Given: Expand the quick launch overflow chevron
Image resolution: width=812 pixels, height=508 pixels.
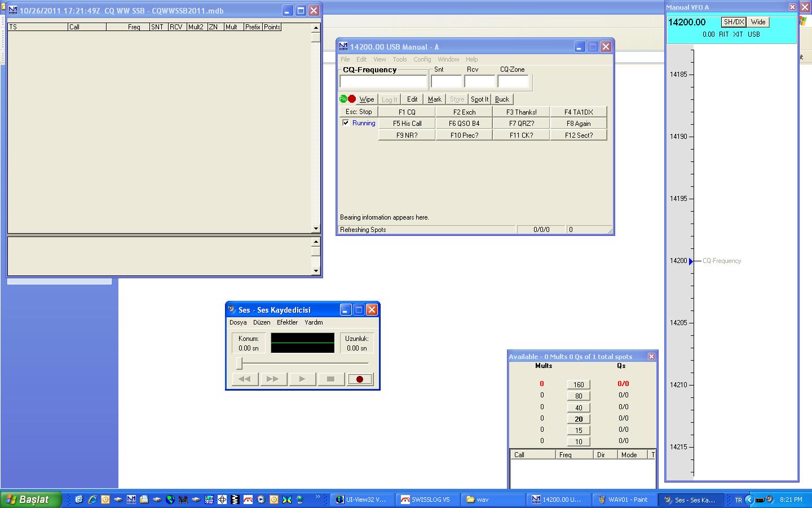Looking at the screenshot, I should [x=317, y=497].
